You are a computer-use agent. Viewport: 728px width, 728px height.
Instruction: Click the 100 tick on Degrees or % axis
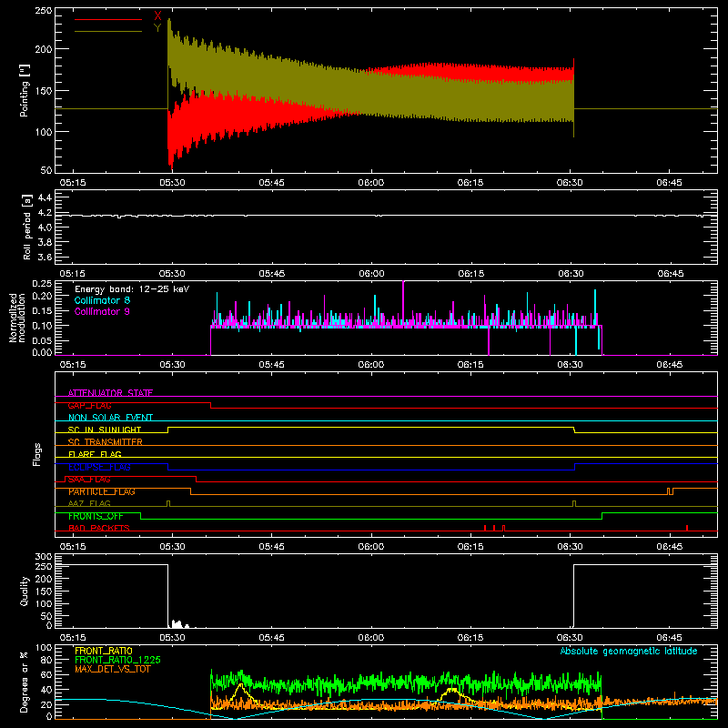pos(44,648)
